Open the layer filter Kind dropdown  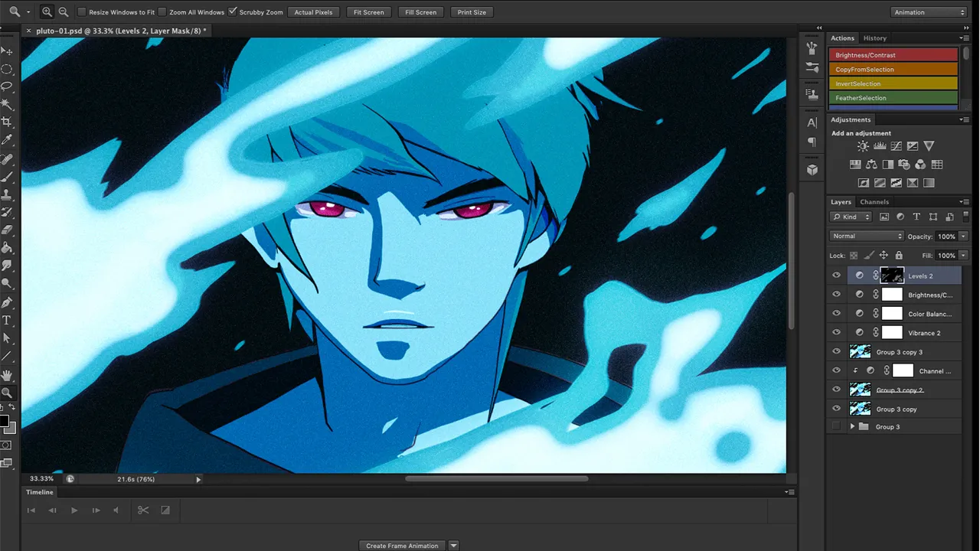click(x=851, y=217)
